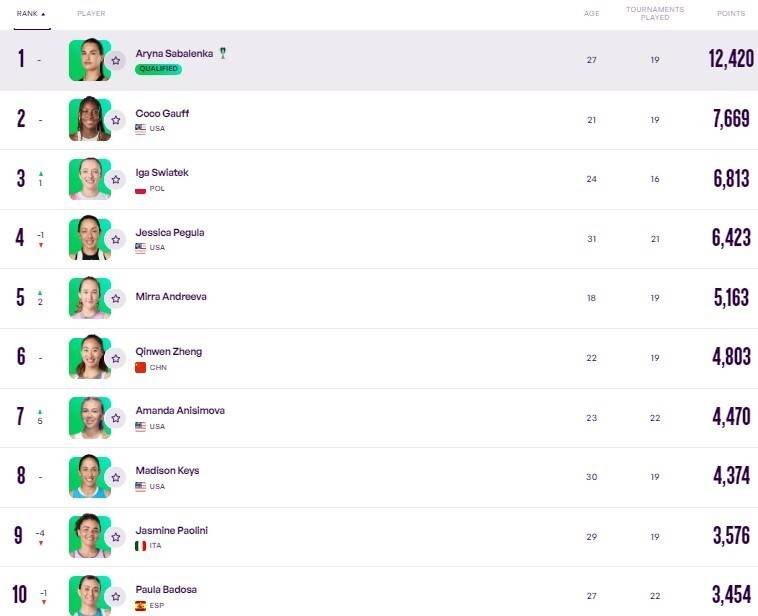Click Qinwen Zheng's player photo
The width and height of the screenshot is (758, 616).
[x=89, y=357]
